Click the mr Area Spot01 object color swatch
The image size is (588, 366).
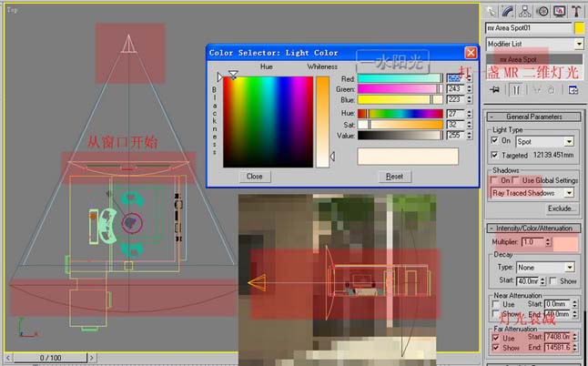click(580, 28)
